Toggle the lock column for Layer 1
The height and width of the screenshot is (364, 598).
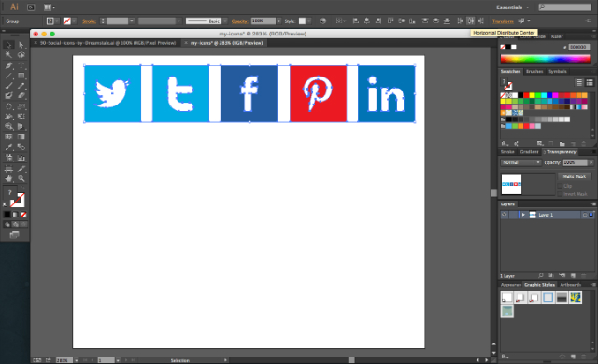coord(513,215)
